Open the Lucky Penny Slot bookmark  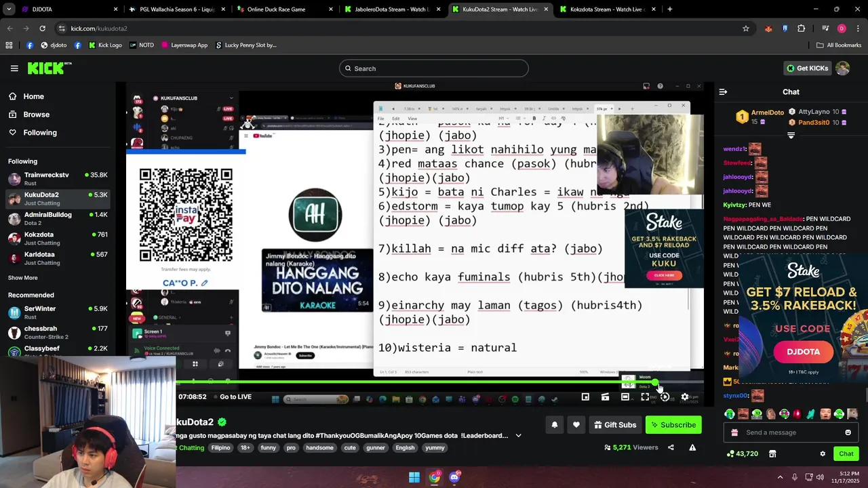point(245,45)
